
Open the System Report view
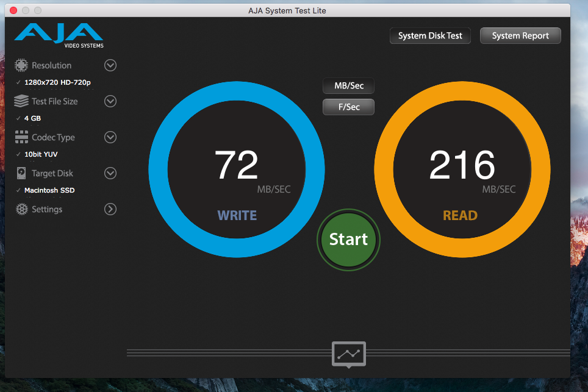[520, 35]
